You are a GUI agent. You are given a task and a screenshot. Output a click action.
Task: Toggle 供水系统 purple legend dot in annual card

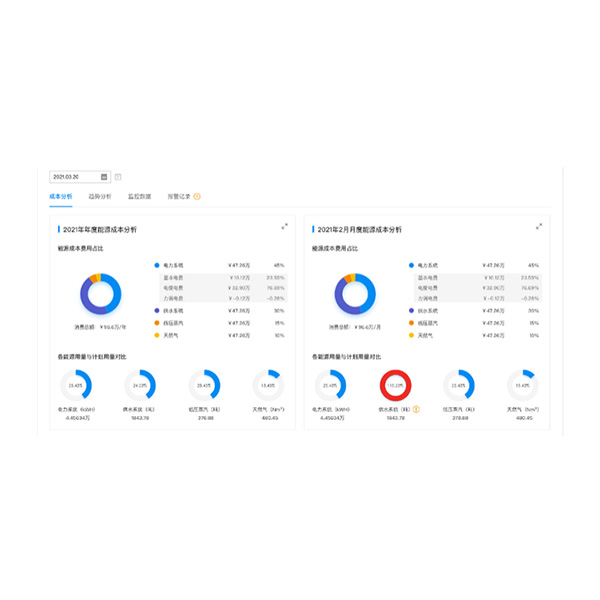(x=157, y=310)
